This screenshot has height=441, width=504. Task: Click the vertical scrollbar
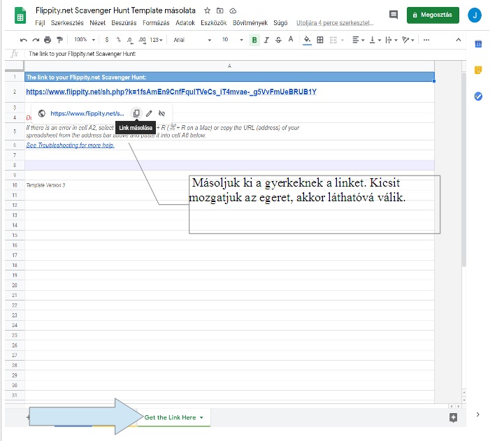(x=463, y=169)
